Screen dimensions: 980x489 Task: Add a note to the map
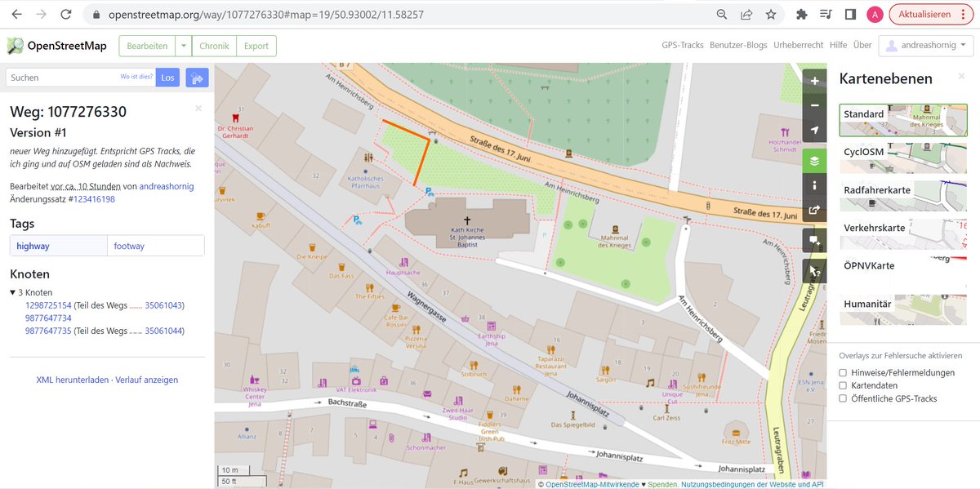[x=813, y=240]
